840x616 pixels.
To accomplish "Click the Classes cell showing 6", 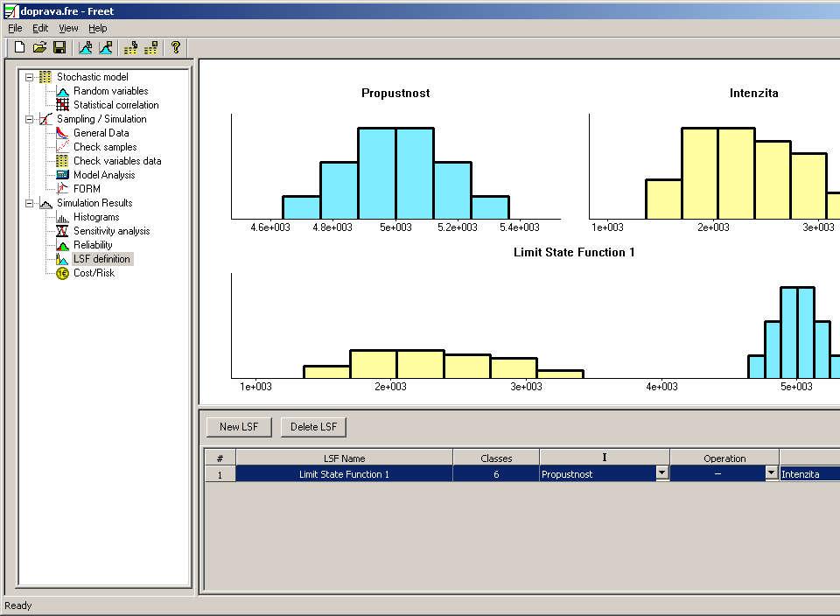I will pos(496,474).
